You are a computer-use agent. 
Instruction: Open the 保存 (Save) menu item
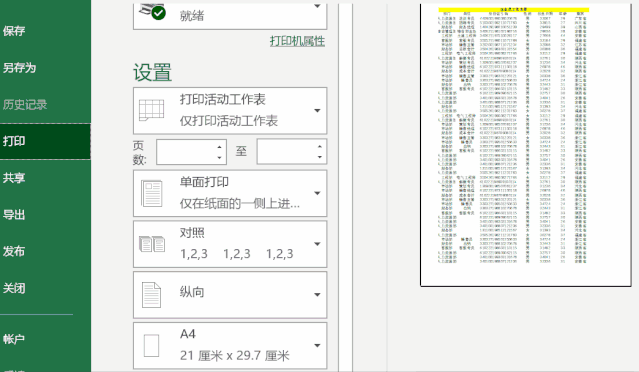pos(14,31)
